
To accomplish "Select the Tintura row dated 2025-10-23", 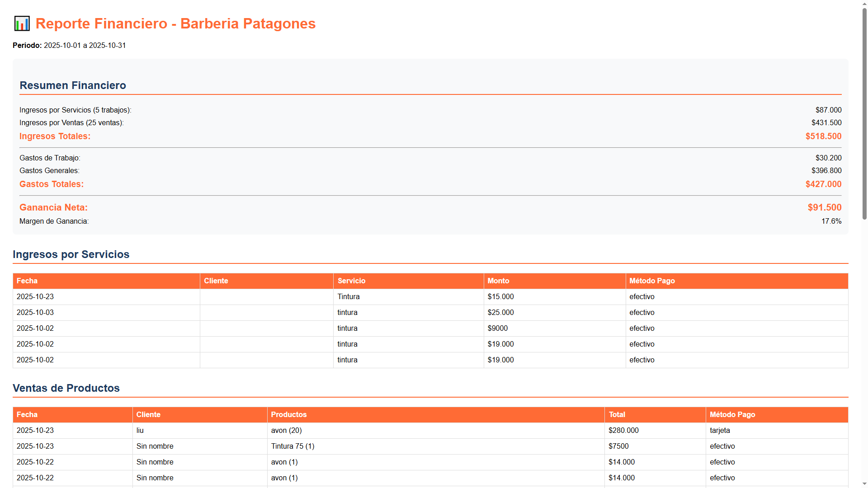I will tap(348, 296).
